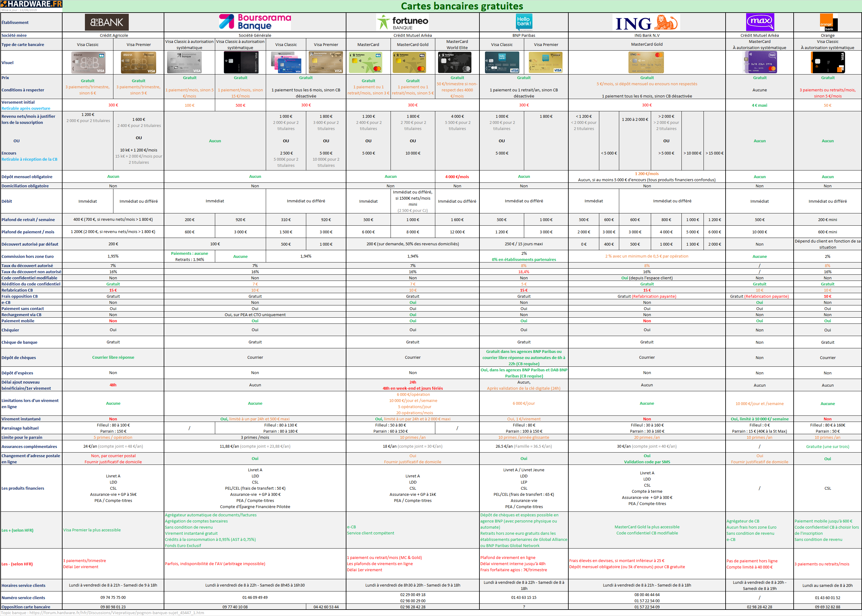
Task: Click the 'Retirable après ouverture' blue text
Action: click(26, 109)
